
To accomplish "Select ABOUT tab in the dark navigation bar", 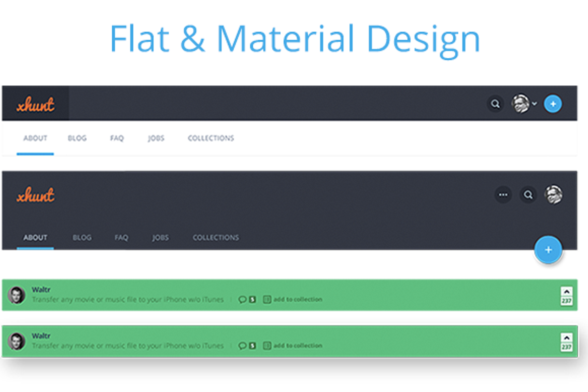I will 35,238.
